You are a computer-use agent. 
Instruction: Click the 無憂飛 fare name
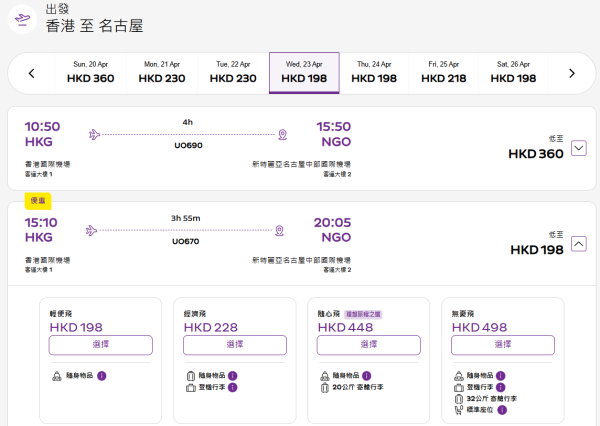point(463,314)
